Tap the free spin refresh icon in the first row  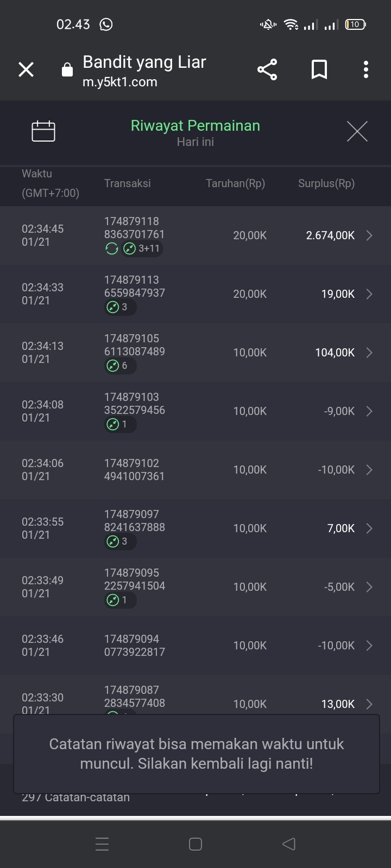coord(112,248)
